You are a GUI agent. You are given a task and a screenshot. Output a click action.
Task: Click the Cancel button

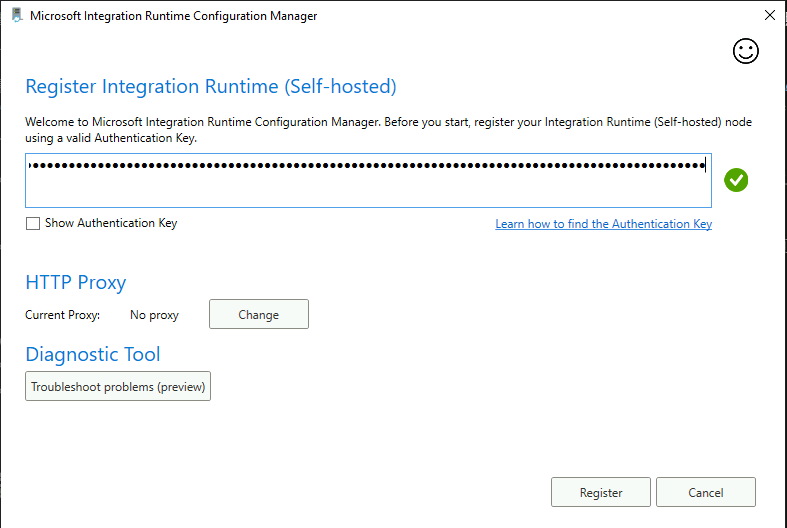click(x=706, y=492)
